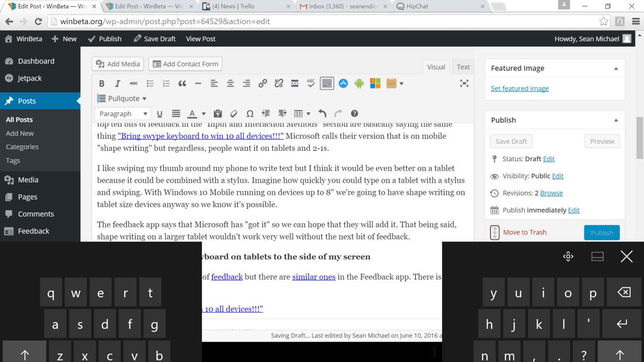
Task: Edit the post Status
Action: click(x=549, y=159)
